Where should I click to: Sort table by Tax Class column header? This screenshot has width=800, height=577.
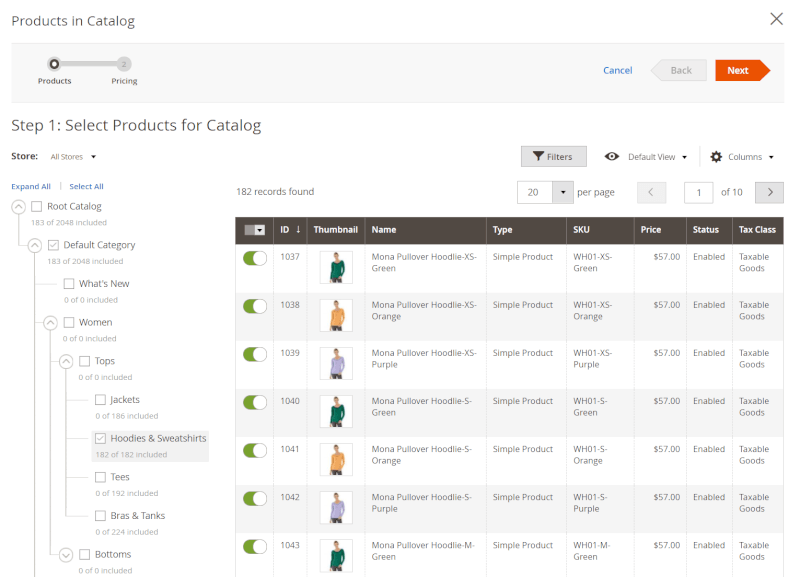point(758,230)
